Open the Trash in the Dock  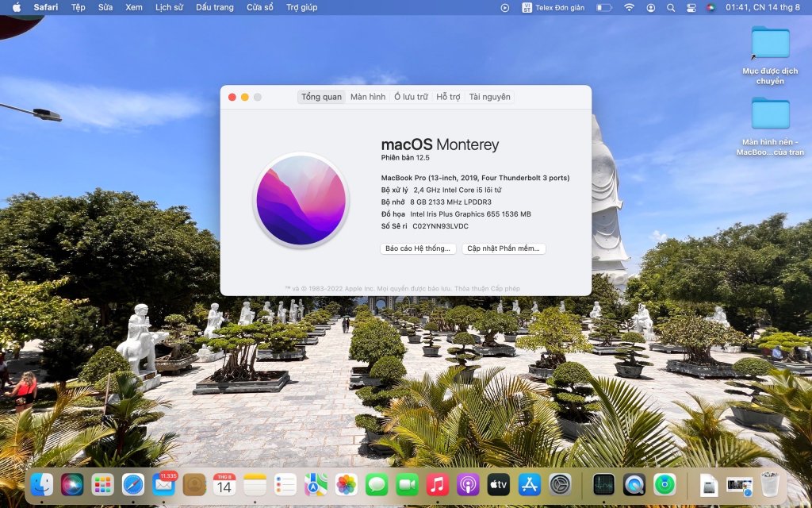tap(770, 485)
